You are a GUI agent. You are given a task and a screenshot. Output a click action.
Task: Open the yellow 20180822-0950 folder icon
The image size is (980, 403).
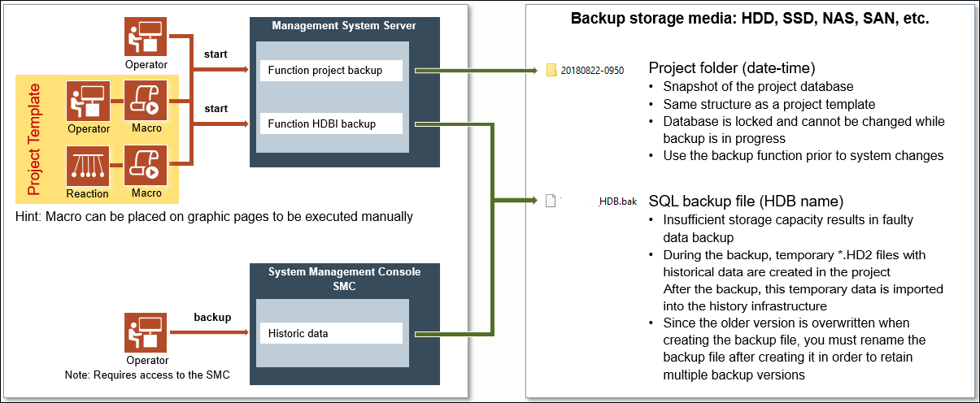point(551,71)
